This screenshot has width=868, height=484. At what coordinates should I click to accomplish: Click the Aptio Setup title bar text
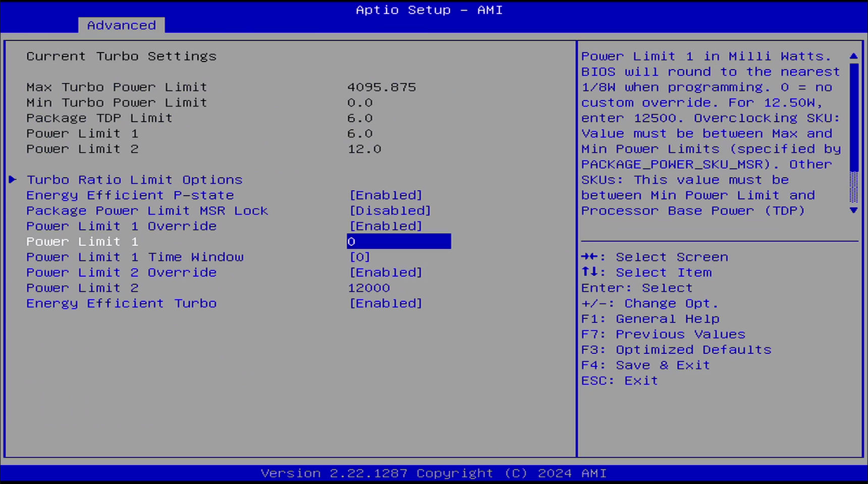point(429,10)
